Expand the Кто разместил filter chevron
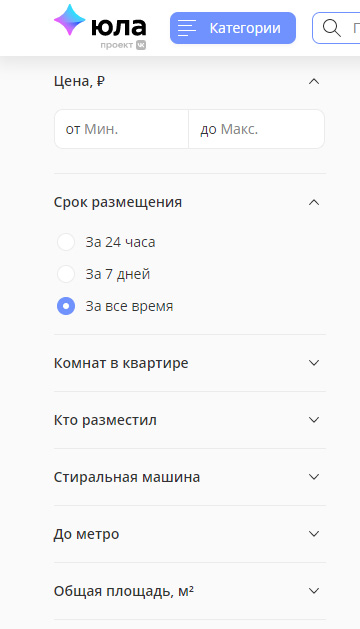Image resolution: width=360 pixels, height=629 pixels. 314,420
